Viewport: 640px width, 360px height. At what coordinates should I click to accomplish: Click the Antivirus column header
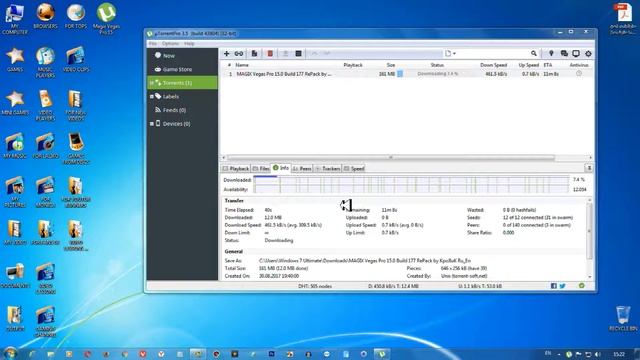(x=579, y=65)
